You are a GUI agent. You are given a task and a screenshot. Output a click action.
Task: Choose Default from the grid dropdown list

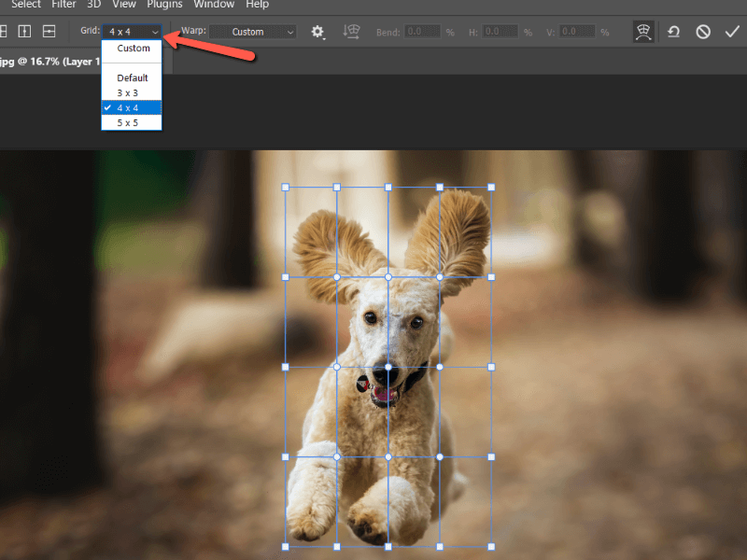pyautogui.click(x=132, y=77)
